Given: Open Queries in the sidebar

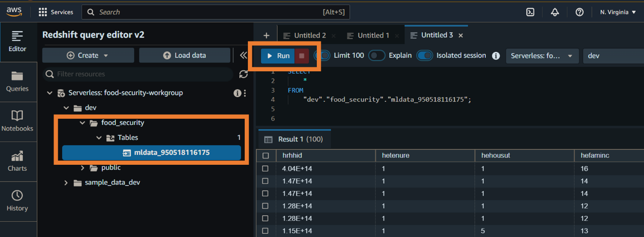Looking at the screenshot, I should pos(18,82).
